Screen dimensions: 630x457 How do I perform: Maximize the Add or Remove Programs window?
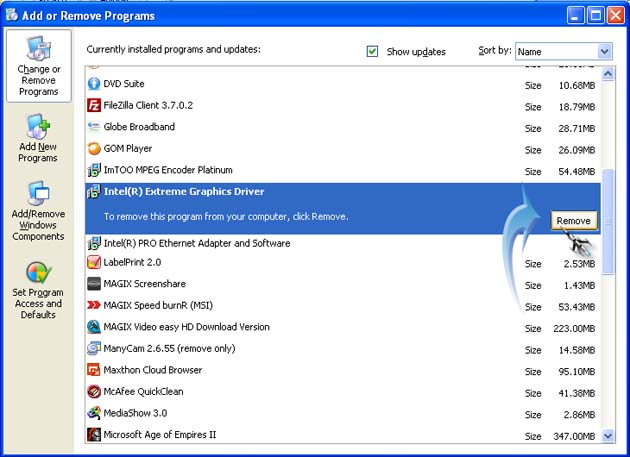click(x=595, y=16)
